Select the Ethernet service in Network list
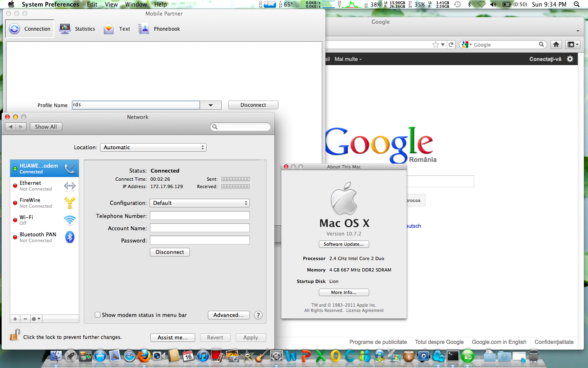This screenshot has width=588, height=368. coord(45,186)
